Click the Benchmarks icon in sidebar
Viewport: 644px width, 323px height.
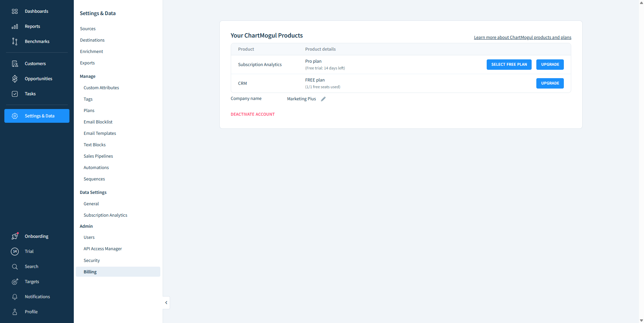coord(15,42)
